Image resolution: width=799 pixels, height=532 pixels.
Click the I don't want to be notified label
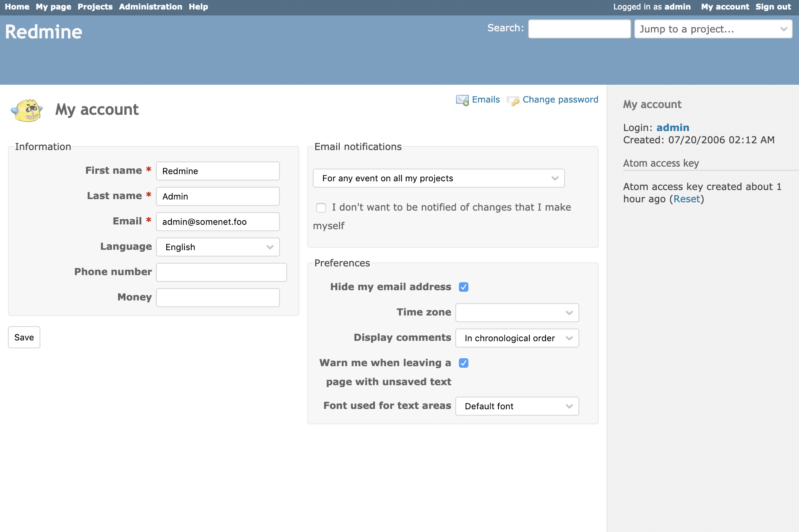pos(442,217)
